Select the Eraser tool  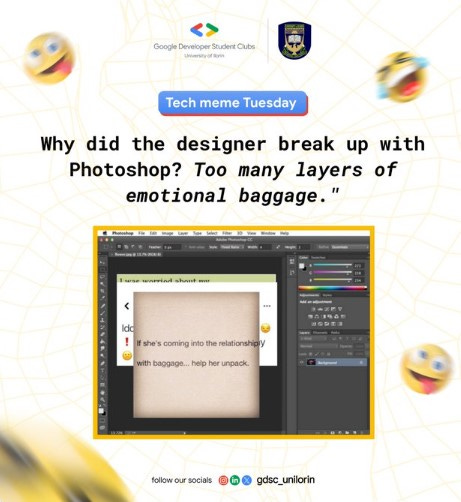(102, 334)
